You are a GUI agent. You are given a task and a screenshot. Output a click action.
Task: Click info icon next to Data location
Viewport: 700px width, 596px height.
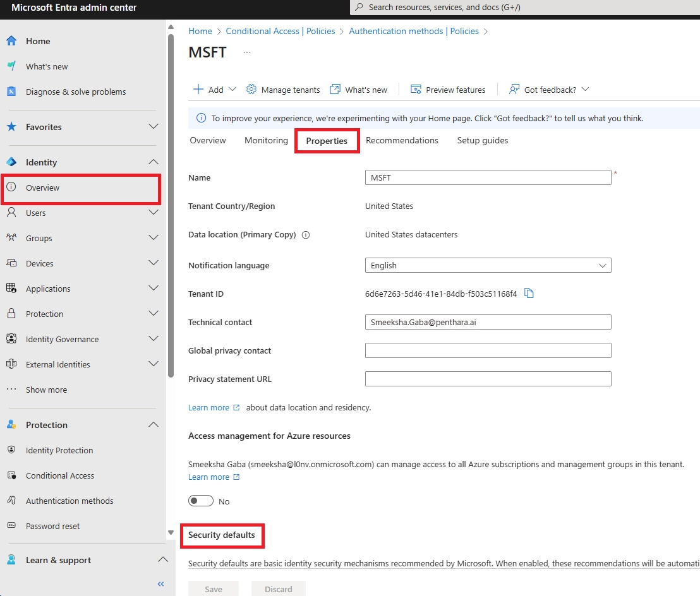click(x=306, y=235)
